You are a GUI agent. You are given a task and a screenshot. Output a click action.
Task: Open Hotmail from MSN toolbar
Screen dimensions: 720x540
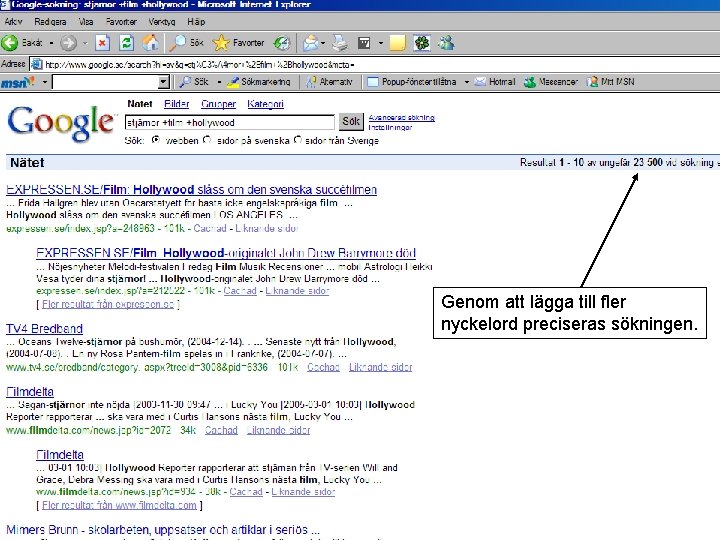pyautogui.click(x=495, y=82)
